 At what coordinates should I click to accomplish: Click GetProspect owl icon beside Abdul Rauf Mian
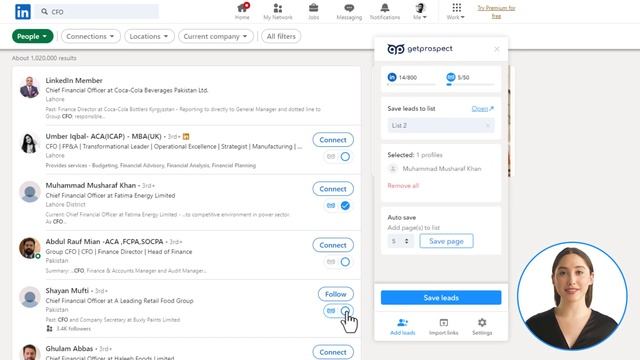tap(331, 262)
